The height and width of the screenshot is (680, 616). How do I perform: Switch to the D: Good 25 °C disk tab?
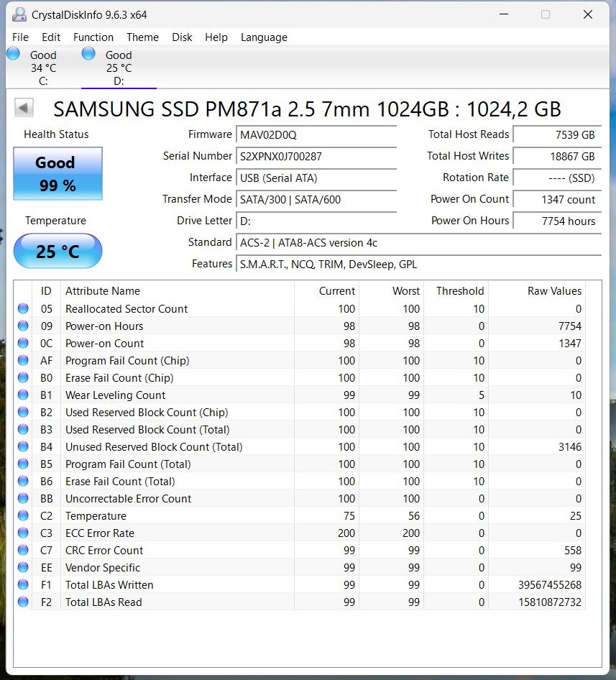tap(119, 68)
